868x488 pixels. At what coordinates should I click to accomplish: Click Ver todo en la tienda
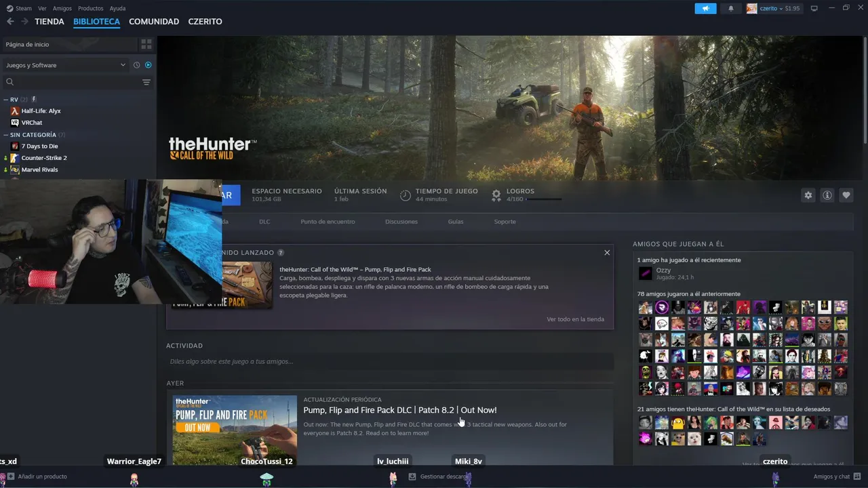(x=575, y=319)
